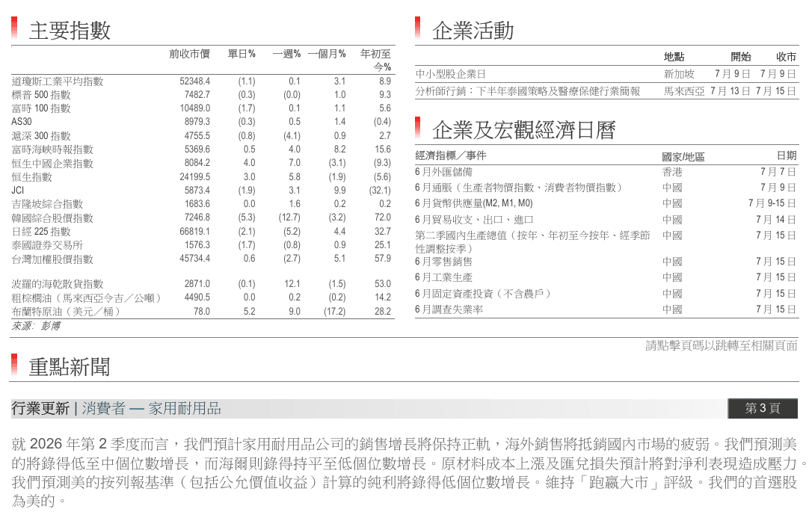Image resolution: width=812 pixels, height=521 pixels.
Task: Click the 第3頁 page jump button
Action: 763,409
